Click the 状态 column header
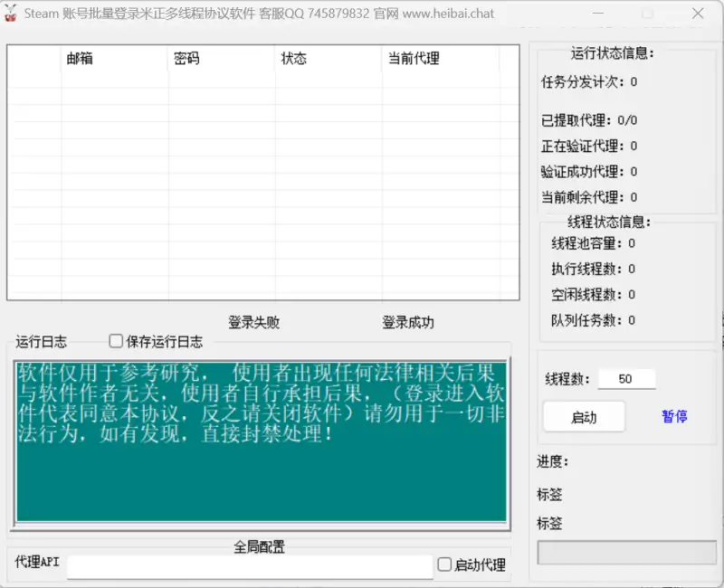The image size is (724, 588). point(293,59)
